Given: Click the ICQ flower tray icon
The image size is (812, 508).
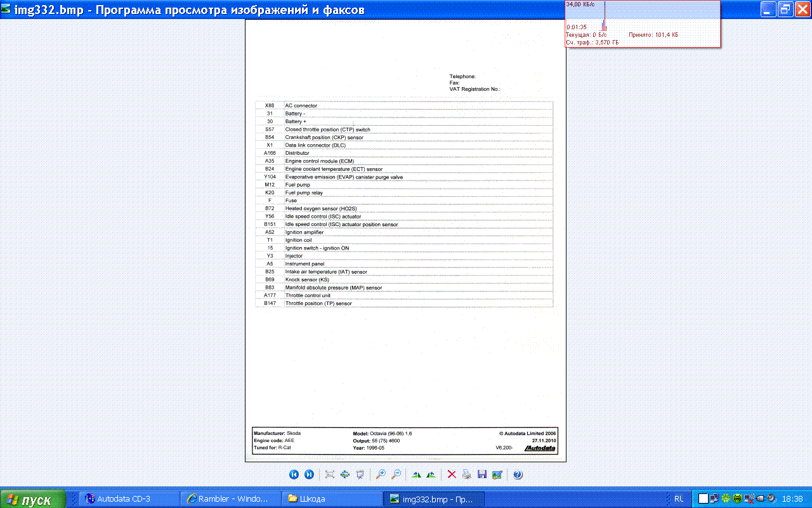Looking at the screenshot, I should click(726, 499).
